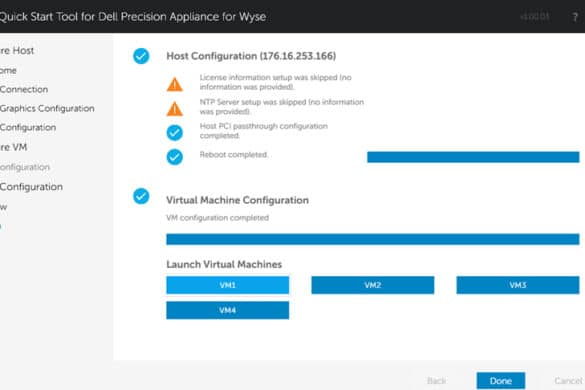Click the 'License information setup was skipped' message
This screenshot has height=390, width=585.
click(x=275, y=82)
